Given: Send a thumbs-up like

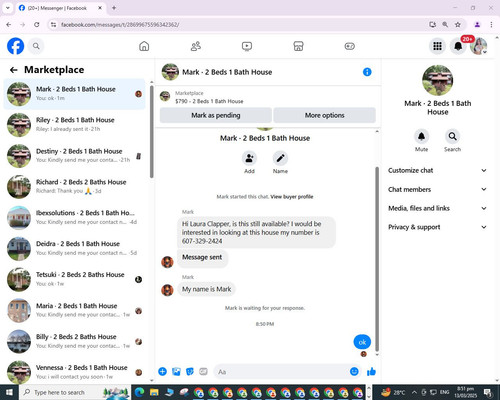Looking at the screenshot, I should (x=371, y=371).
